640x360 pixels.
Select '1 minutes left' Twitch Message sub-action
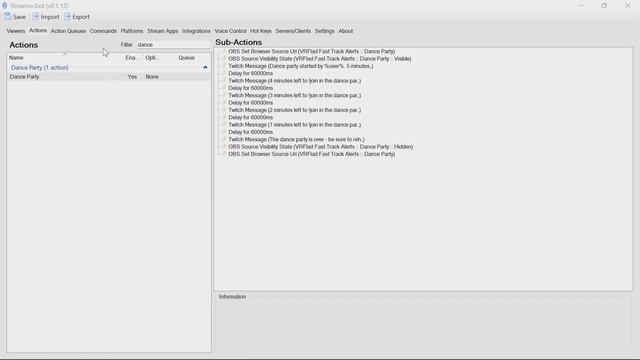(x=294, y=125)
